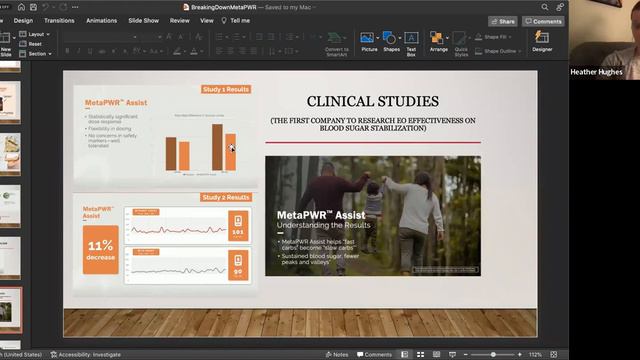Open Convert to SmartArt
This screenshot has width=640, height=360.
(x=337, y=44)
